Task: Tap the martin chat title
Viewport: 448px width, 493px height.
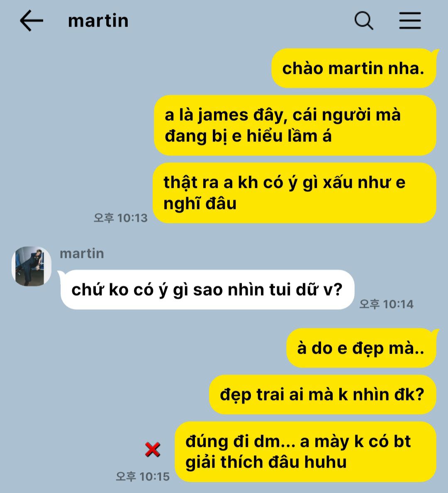Action: tap(98, 21)
